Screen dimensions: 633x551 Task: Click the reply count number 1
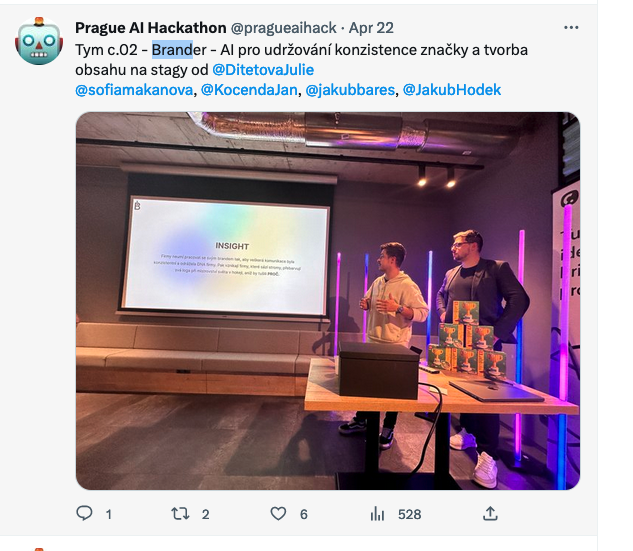(x=109, y=514)
